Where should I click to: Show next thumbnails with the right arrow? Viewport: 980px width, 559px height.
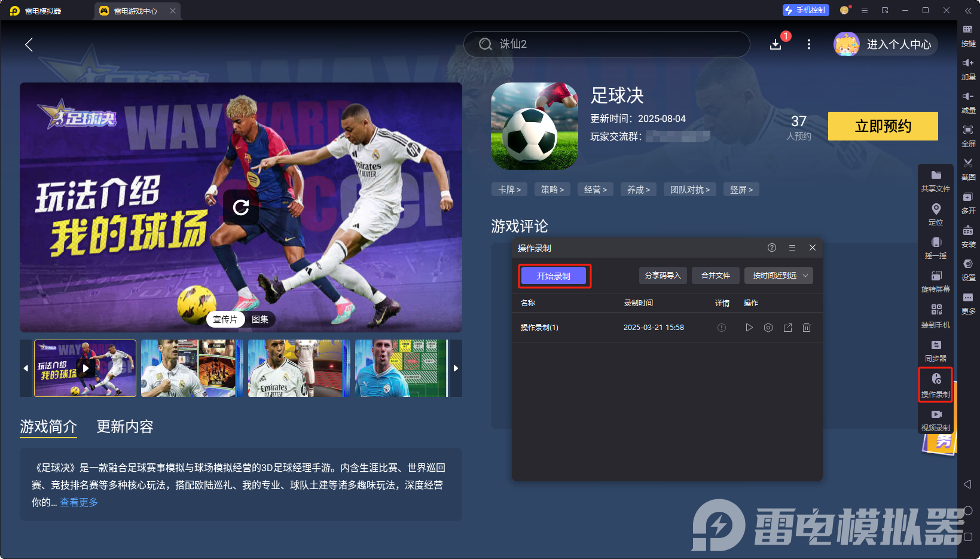[456, 368]
